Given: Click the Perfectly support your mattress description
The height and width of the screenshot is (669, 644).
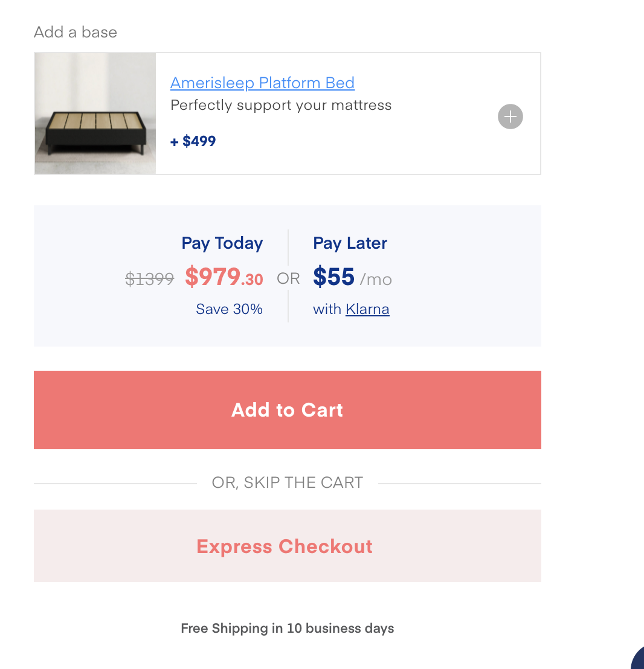Looking at the screenshot, I should click(281, 105).
